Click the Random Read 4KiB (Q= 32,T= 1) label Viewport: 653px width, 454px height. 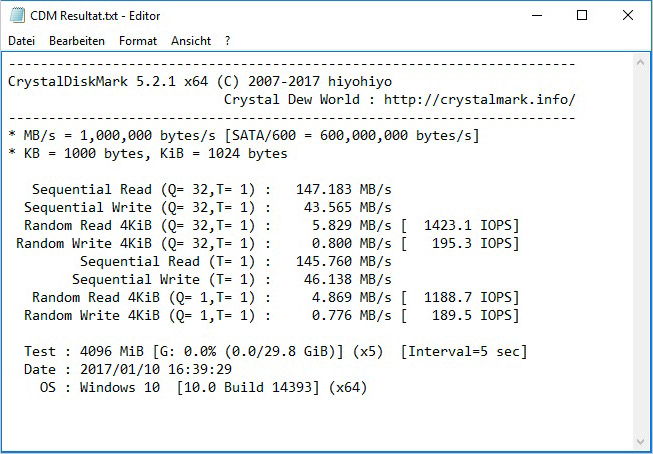click(140, 225)
